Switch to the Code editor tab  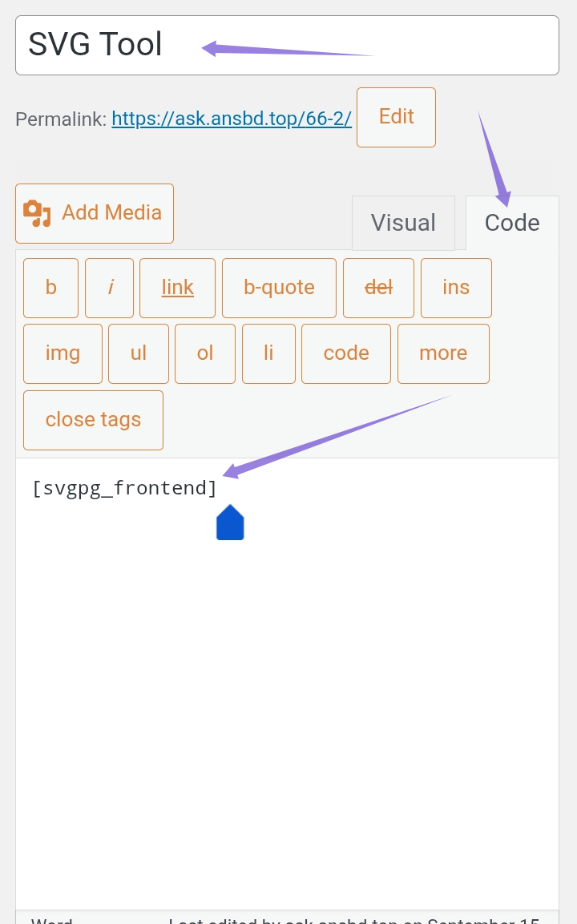(512, 223)
